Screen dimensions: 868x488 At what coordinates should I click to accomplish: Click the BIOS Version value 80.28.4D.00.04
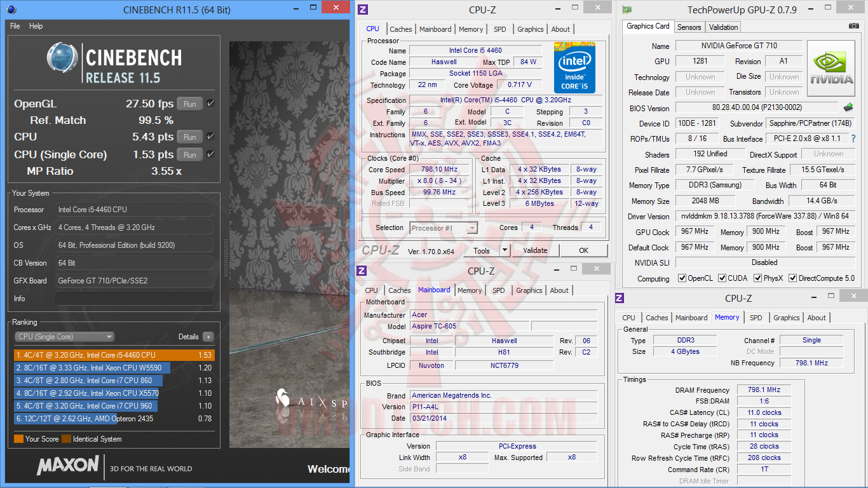757,108
